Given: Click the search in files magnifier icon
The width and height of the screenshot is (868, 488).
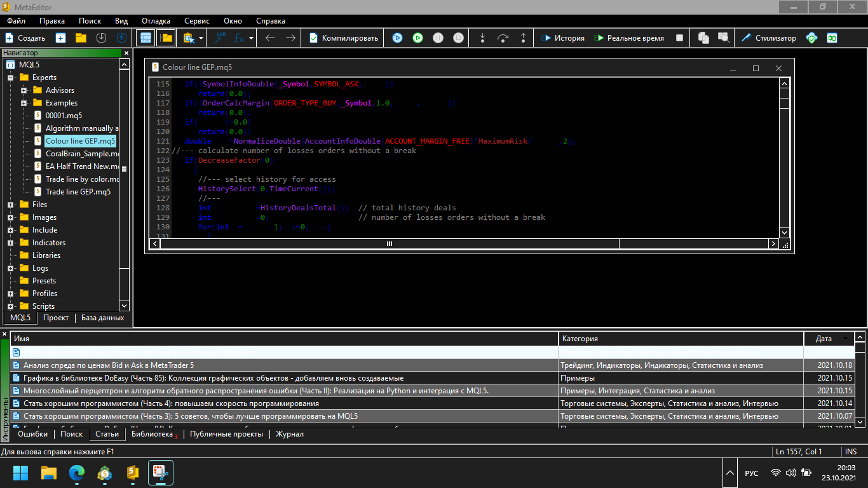Looking at the screenshot, I should (x=724, y=38).
